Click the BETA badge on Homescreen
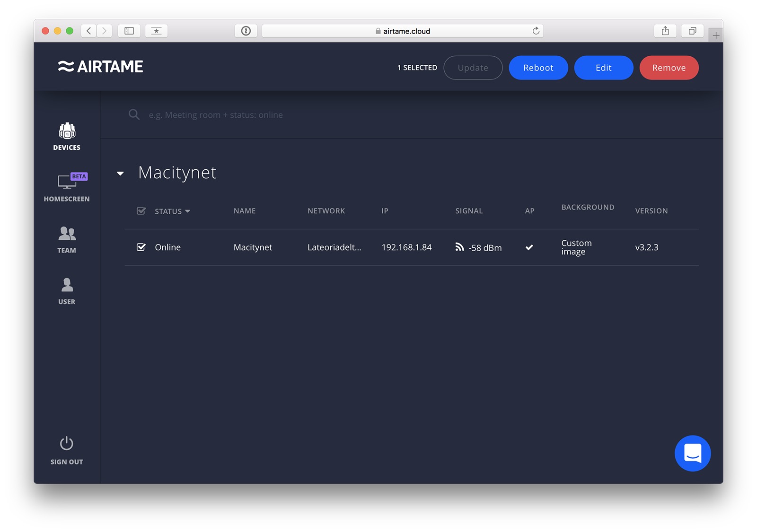 [x=79, y=176]
